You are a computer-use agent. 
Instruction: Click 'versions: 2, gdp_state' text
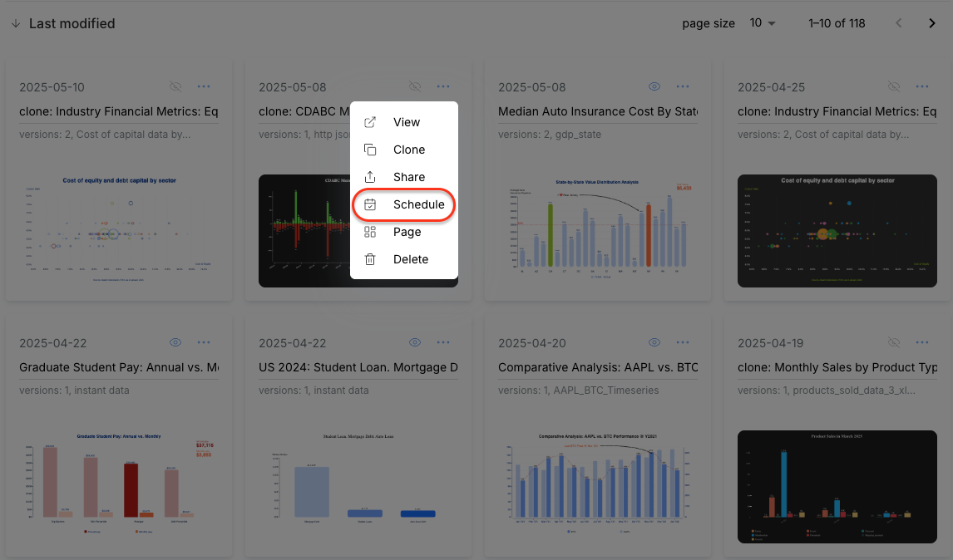click(x=550, y=135)
